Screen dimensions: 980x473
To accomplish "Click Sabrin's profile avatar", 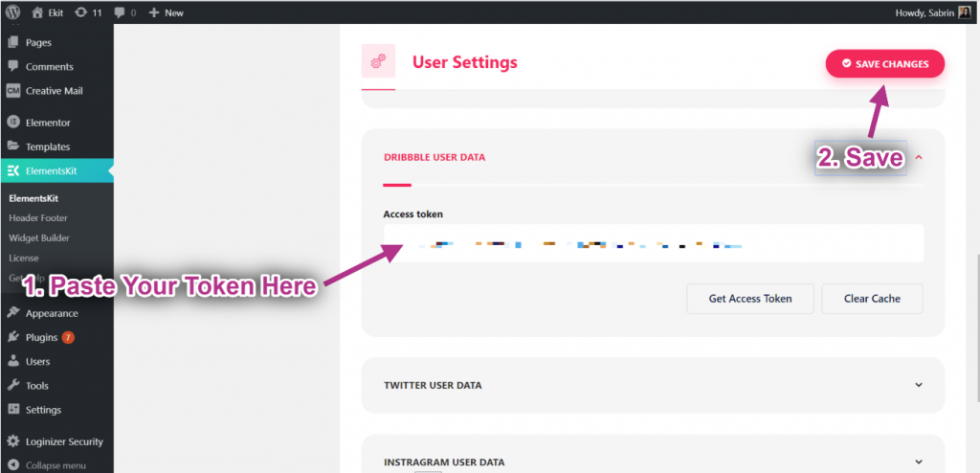I will pos(966,11).
